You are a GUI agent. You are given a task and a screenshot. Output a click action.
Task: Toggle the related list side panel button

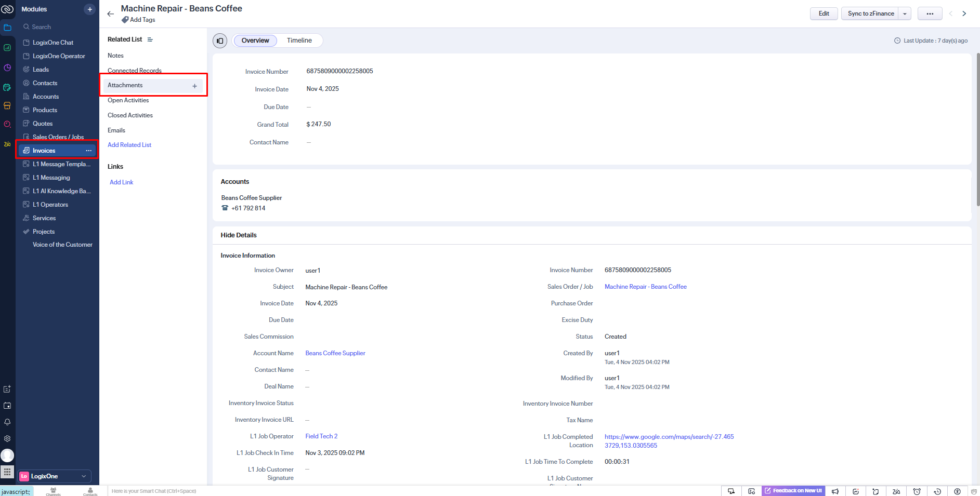[220, 41]
